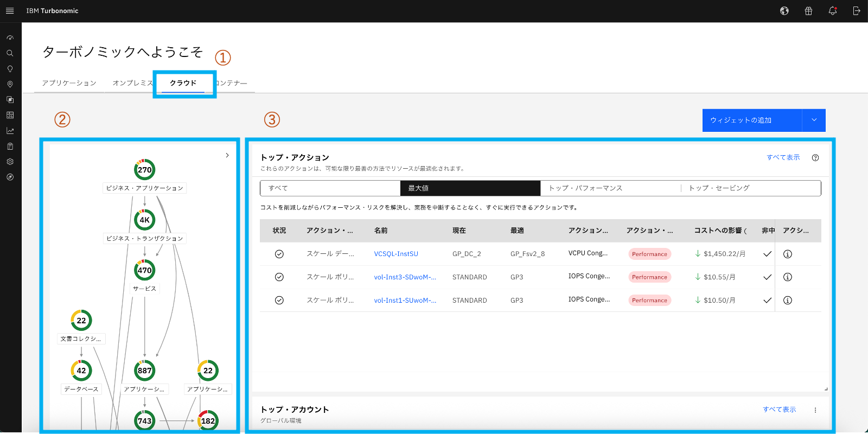Click the search icon in left sidebar
The height and width of the screenshot is (434, 868).
[10, 53]
